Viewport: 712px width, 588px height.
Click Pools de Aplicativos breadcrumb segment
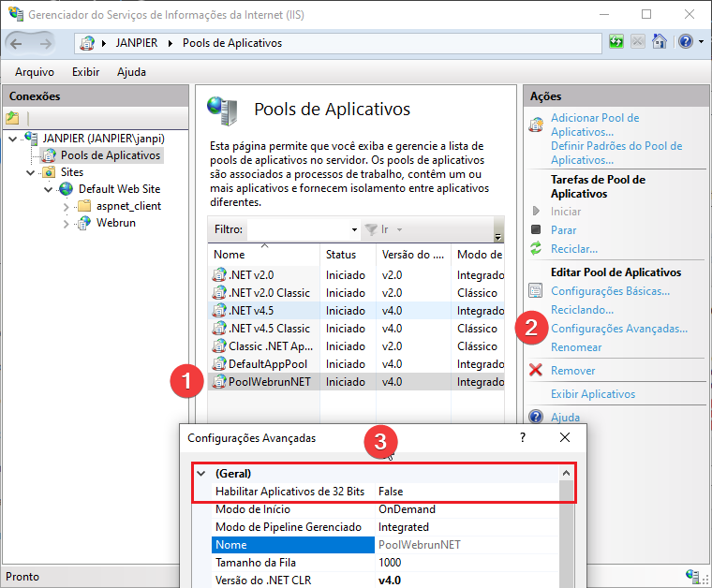coord(232,43)
